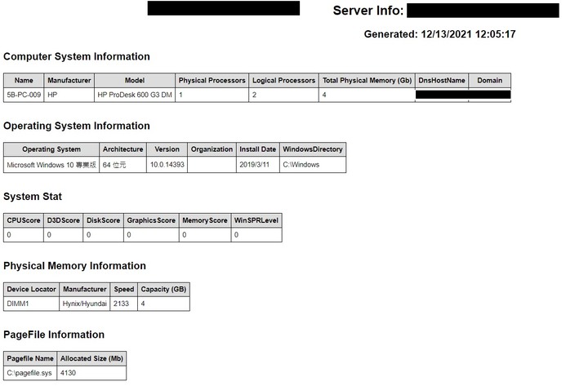Click the 'Organization' column header
The width and height of the screenshot is (588, 386).
pos(212,149)
